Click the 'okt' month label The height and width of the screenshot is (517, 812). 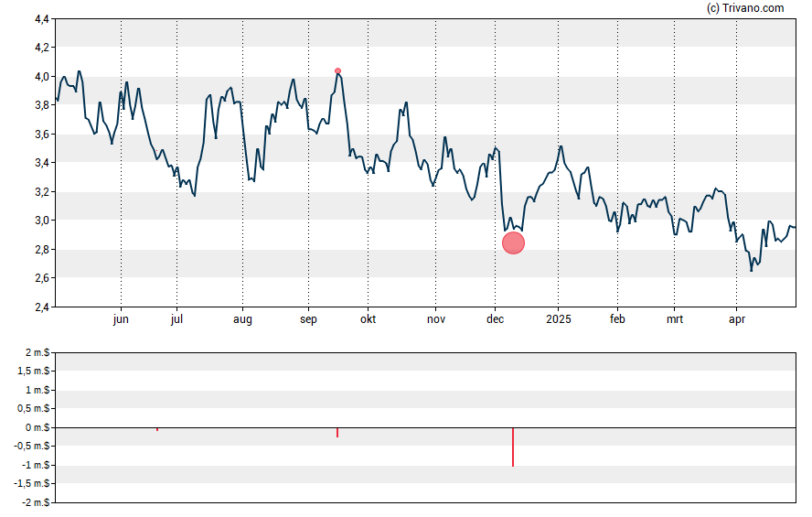369,319
